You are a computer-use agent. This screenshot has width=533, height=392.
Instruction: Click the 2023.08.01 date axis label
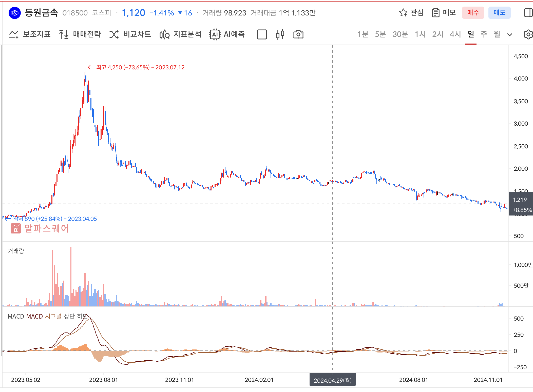click(104, 380)
